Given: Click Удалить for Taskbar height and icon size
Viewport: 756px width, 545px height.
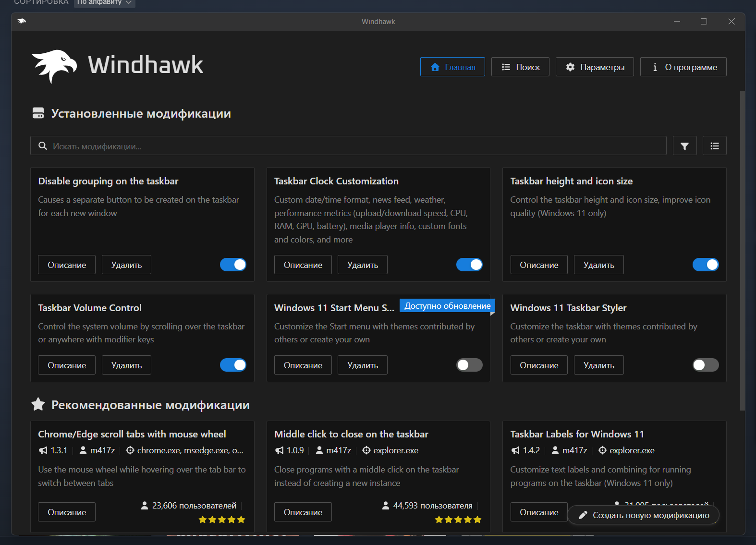Looking at the screenshot, I should (599, 265).
